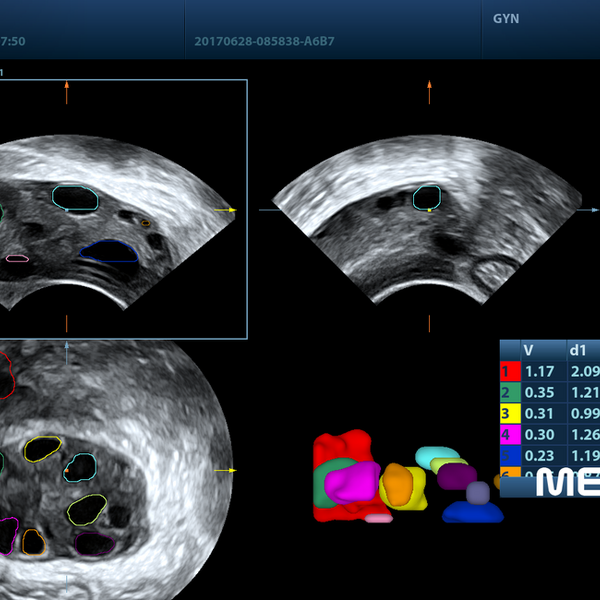The width and height of the screenshot is (600, 600).
Task: Click the orange up arrow above the left scan
Action: pyautogui.click(x=67, y=92)
